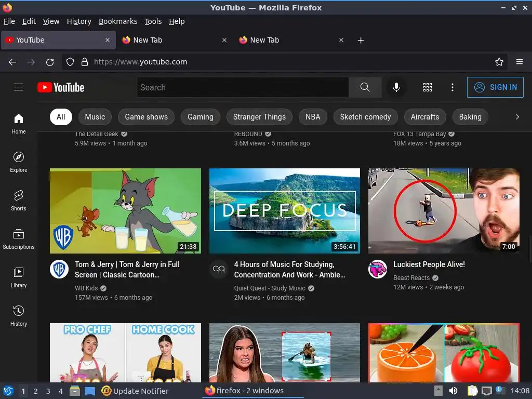Open the View menu

pos(51,21)
